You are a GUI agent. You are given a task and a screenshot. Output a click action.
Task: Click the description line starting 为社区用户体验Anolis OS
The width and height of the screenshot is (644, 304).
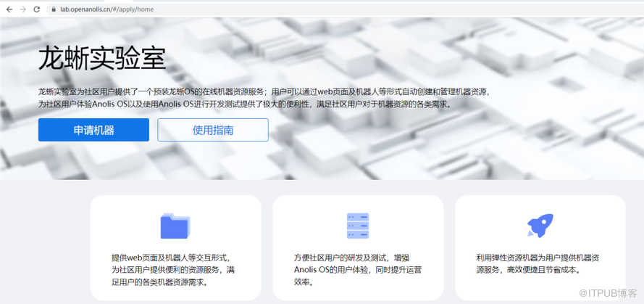[245, 104]
